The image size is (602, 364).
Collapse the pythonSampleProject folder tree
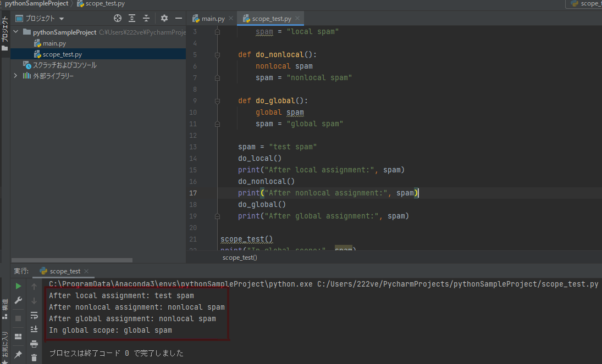pyautogui.click(x=16, y=32)
